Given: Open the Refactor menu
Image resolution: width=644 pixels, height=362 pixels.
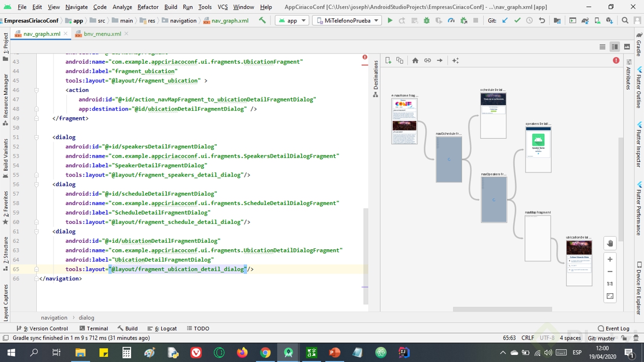Looking at the screenshot, I should pyautogui.click(x=147, y=7).
